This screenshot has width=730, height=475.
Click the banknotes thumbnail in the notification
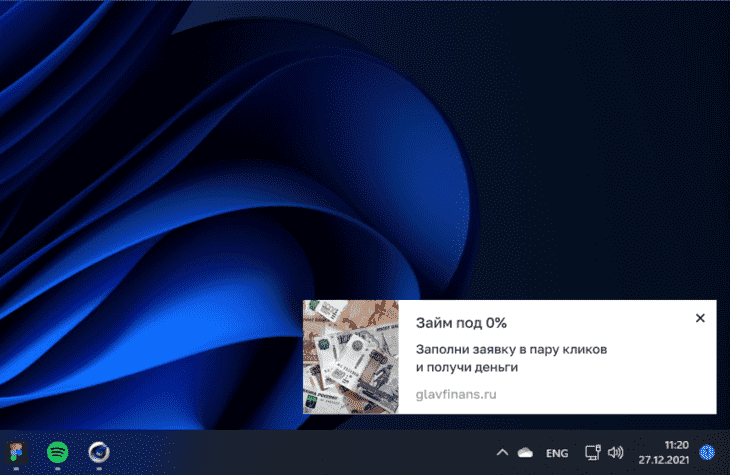pos(351,357)
